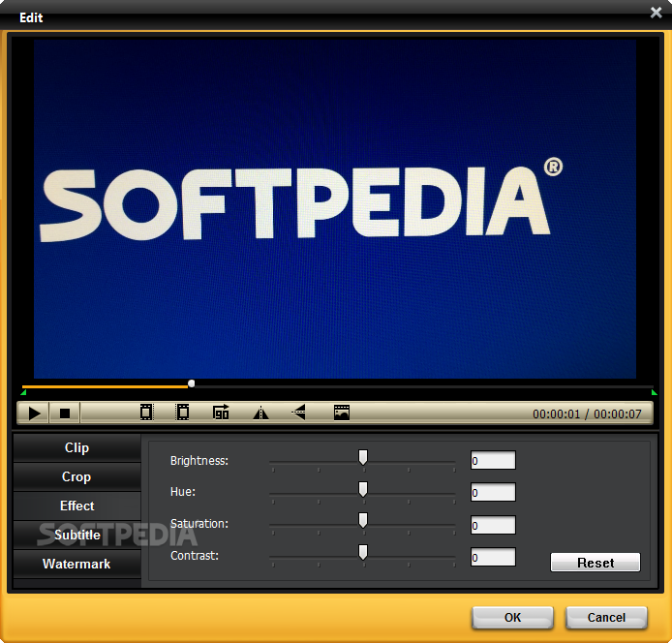Flip the video vertically
672x643 pixels.
point(298,413)
